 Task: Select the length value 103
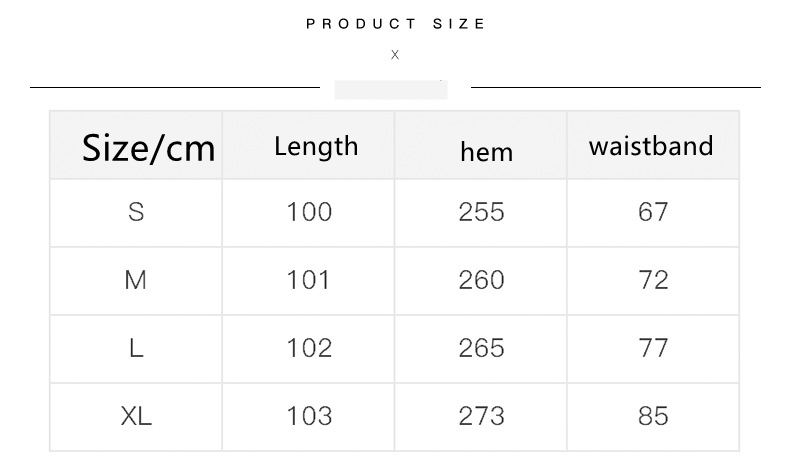(x=309, y=416)
